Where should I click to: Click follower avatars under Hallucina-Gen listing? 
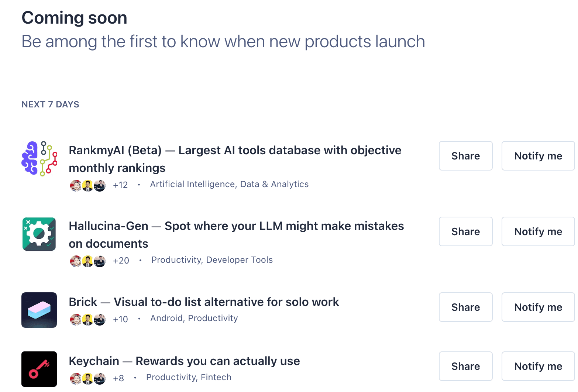[88, 261]
